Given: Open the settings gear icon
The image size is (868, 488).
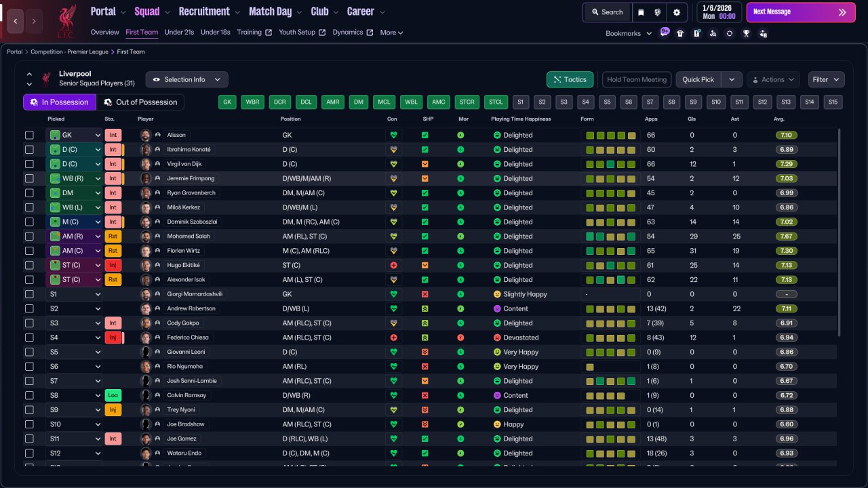Looking at the screenshot, I should (676, 12).
